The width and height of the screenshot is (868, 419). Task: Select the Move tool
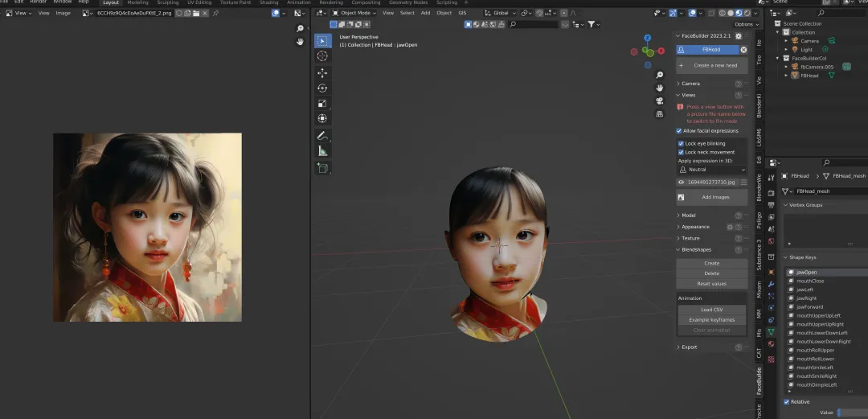(322, 72)
